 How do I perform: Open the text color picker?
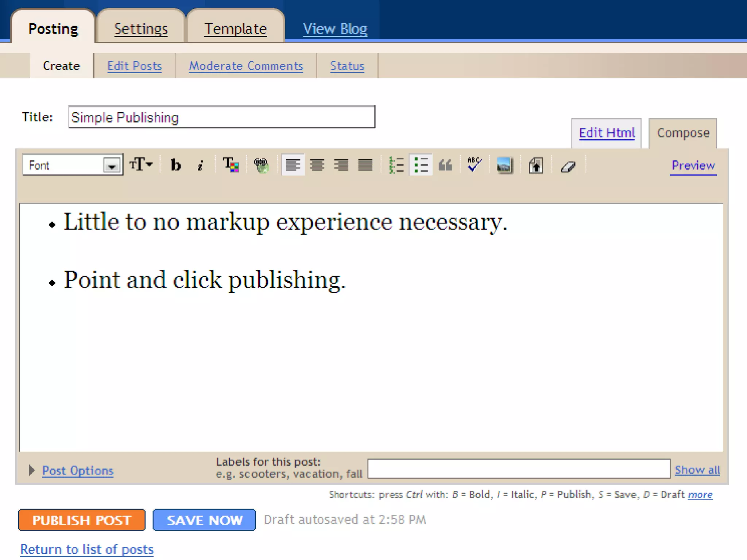point(231,165)
